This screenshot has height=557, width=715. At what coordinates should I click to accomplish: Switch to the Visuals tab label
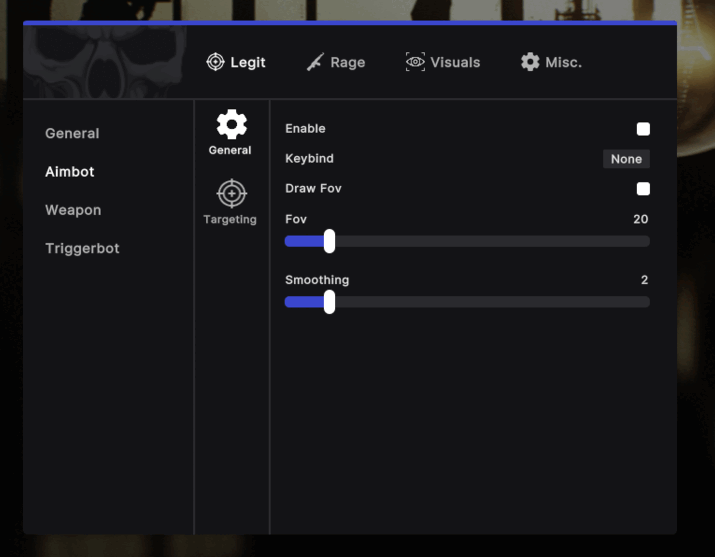click(455, 62)
